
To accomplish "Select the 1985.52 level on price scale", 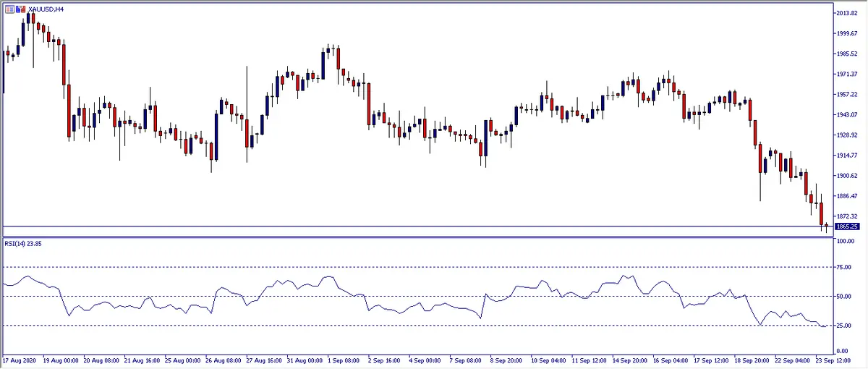I will pyautogui.click(x=846, y=54).
